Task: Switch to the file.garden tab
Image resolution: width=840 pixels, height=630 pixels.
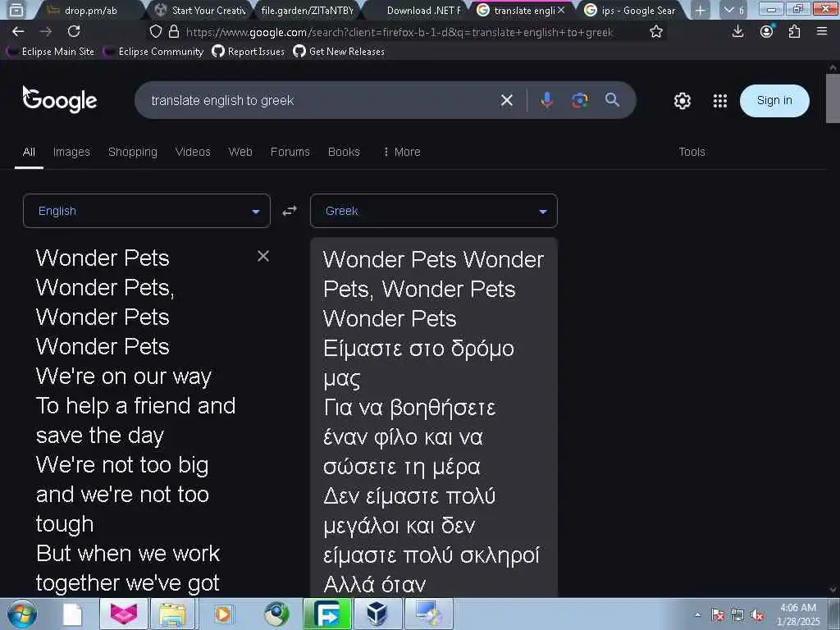Action: 307,10
